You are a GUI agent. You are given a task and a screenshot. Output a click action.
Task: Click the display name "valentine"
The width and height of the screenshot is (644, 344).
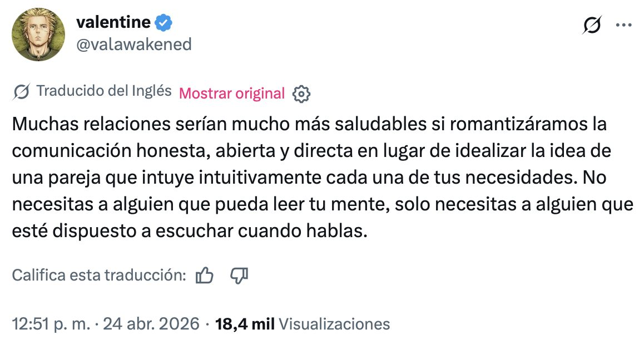tap(113, 22)
